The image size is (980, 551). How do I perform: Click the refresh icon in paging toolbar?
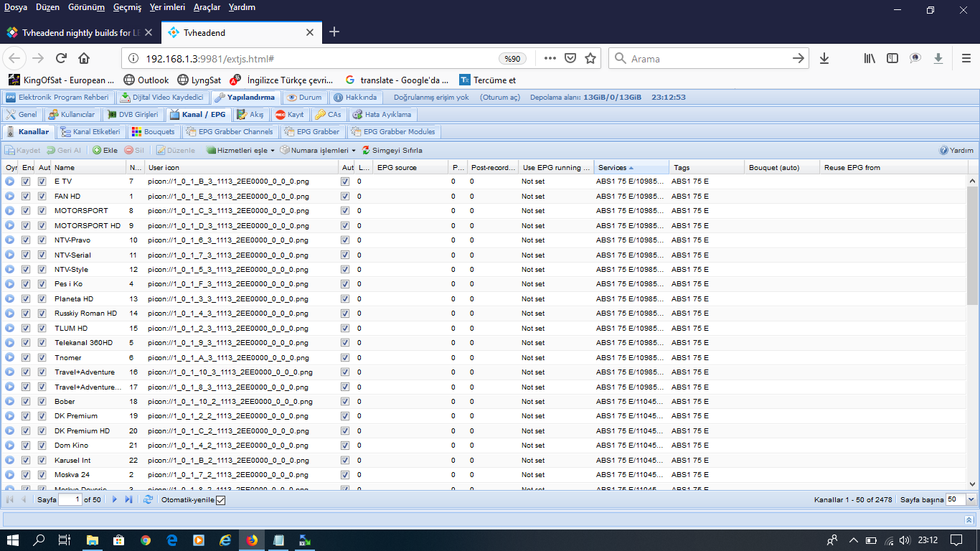(148, 499)
